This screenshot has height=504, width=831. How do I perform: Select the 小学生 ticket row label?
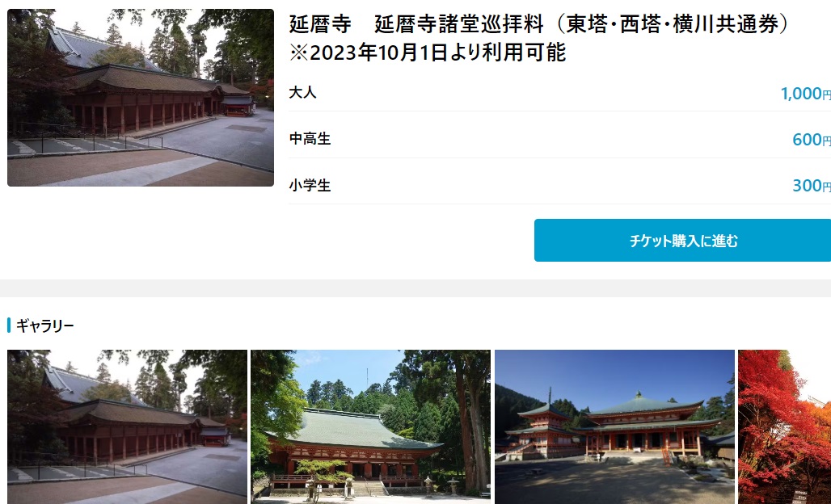[x=310, y=185]
